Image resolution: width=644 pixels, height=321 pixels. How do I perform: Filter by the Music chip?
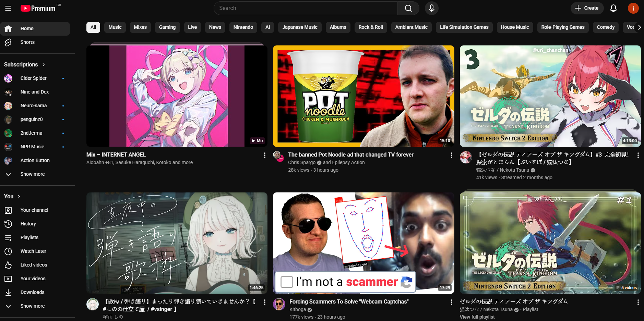[x=115, y=27]
